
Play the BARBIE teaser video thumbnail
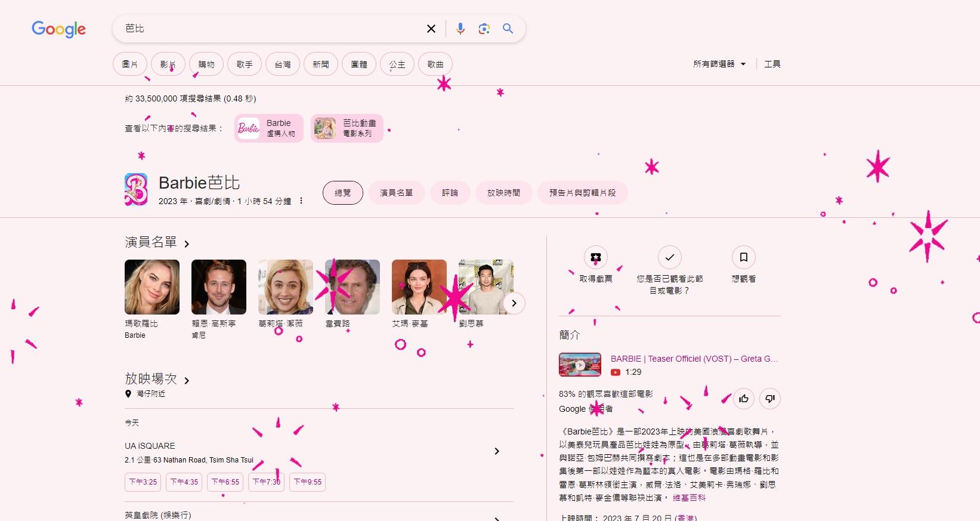pyautogui.click(x=580, y=365)
